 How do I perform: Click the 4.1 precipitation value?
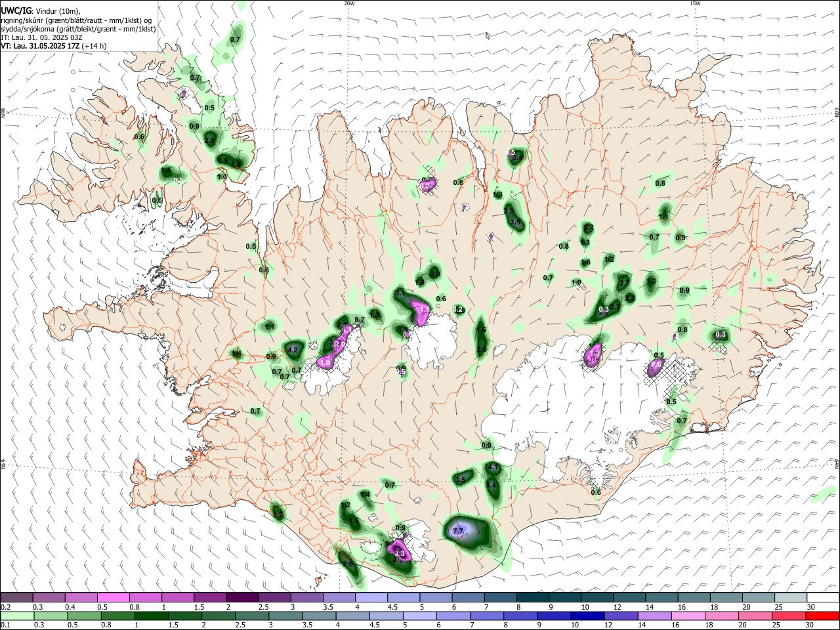[x=493, y=467]
